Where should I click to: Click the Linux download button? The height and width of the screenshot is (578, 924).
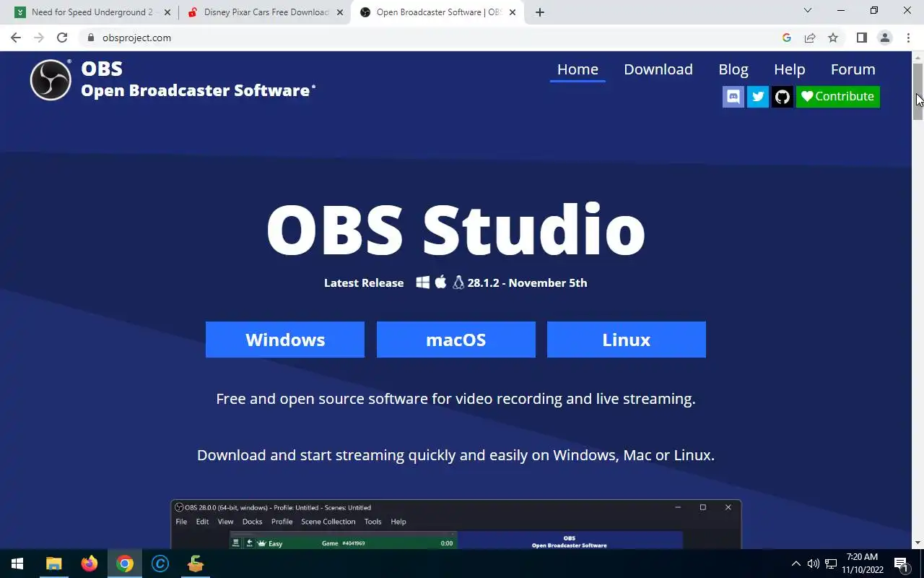tap(627, 340)
